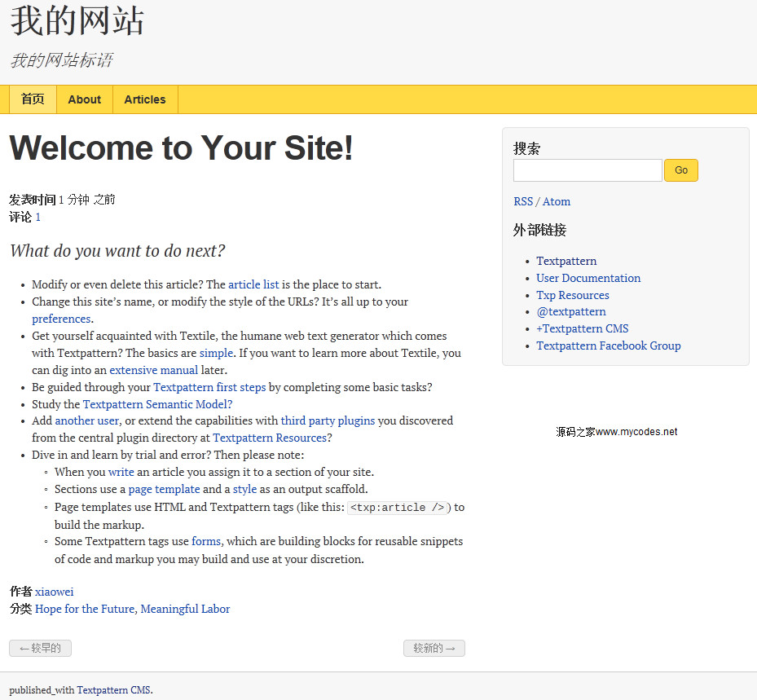Click the ←较早的 older button
Image resolution: width=757 pixels, height=700 pixels.
pos(40,649)
